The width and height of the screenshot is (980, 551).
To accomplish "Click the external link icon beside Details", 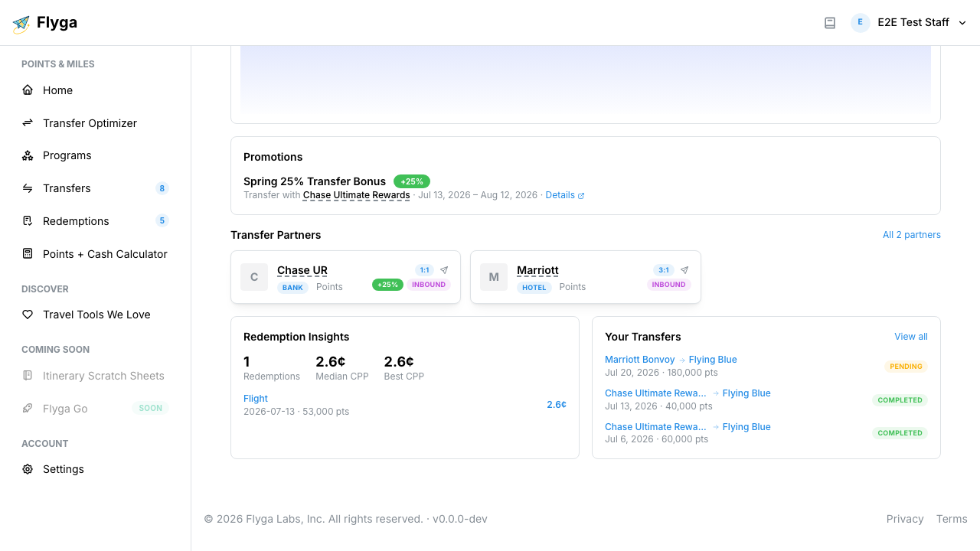I will tap(581, 196).
